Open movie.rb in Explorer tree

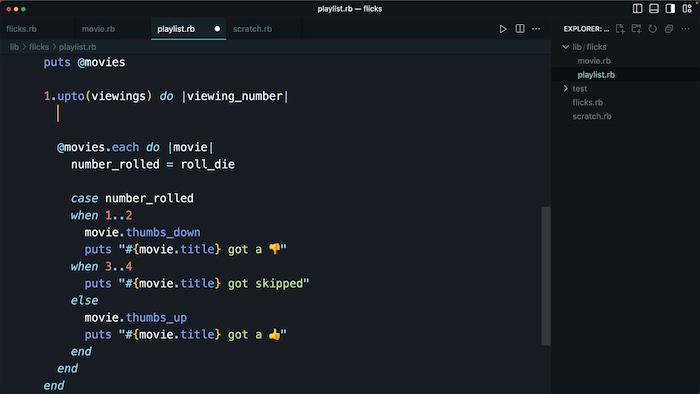[594, 61]
